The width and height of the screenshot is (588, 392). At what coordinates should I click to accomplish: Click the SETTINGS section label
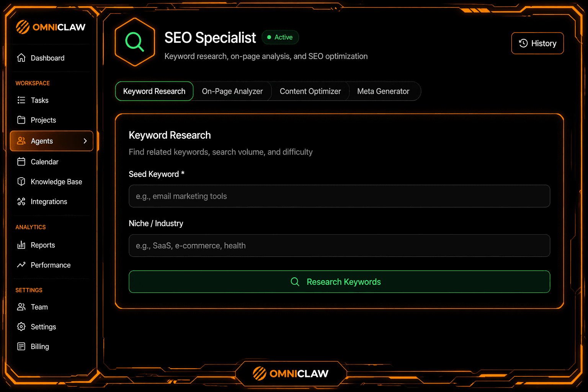click(29, 290)
